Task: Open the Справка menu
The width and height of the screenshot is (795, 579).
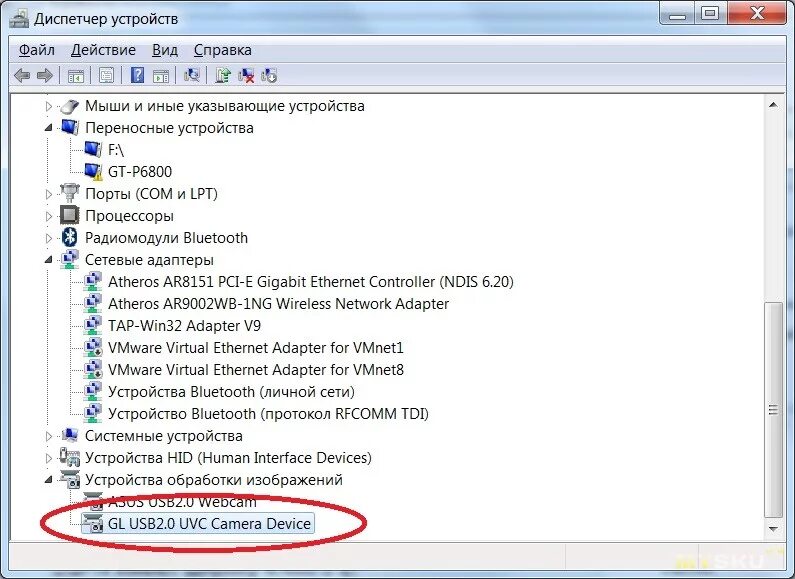Action: tap(223, 50)
